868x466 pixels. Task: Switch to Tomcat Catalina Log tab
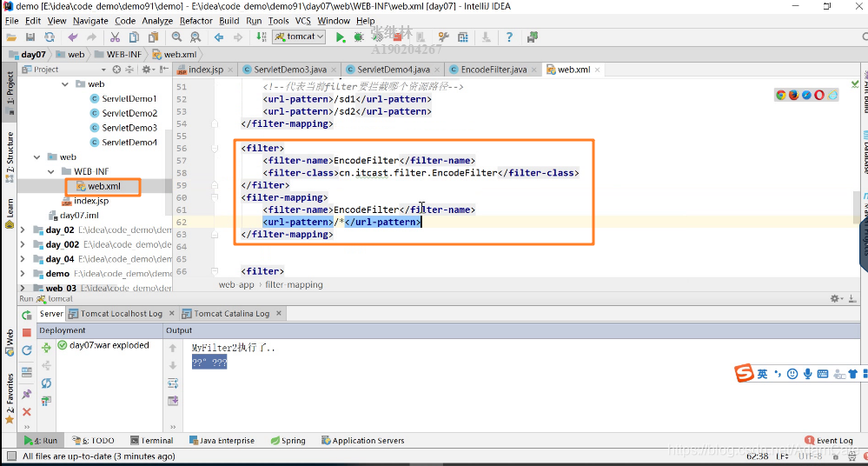point(231,314)
